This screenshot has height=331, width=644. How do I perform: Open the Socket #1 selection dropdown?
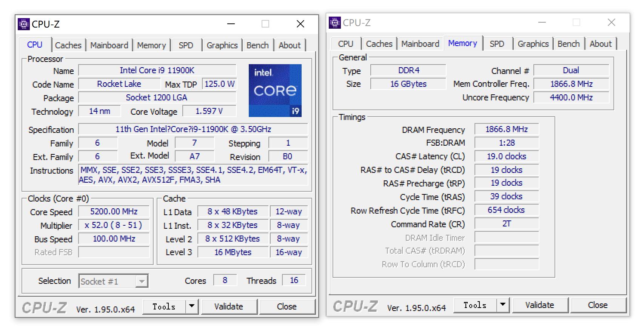[142, 281]
